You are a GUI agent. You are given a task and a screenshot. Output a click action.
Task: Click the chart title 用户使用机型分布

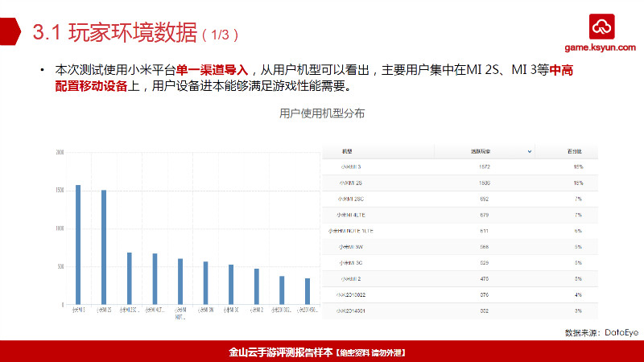pos(322,113)
